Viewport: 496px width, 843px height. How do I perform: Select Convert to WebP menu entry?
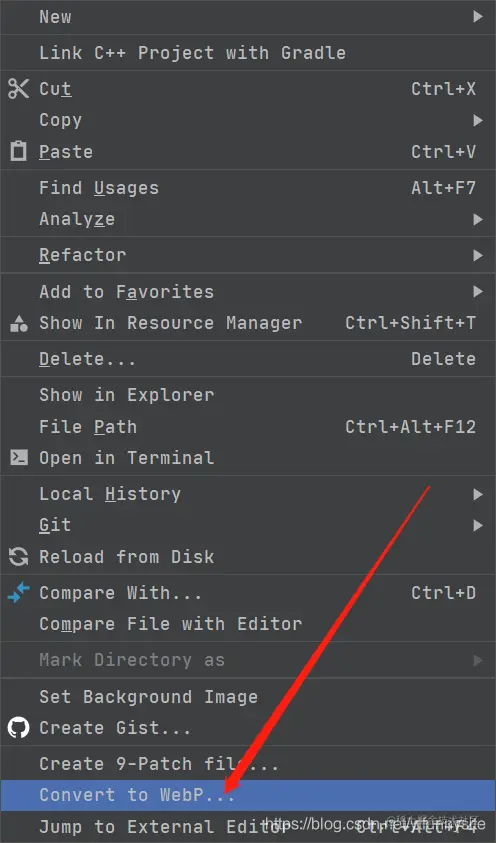tap(248, 795)
